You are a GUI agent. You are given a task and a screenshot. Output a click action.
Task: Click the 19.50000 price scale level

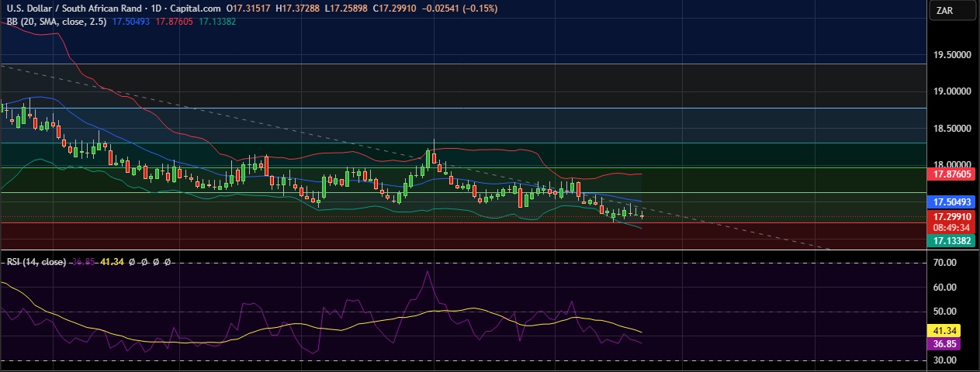(953, 55)
